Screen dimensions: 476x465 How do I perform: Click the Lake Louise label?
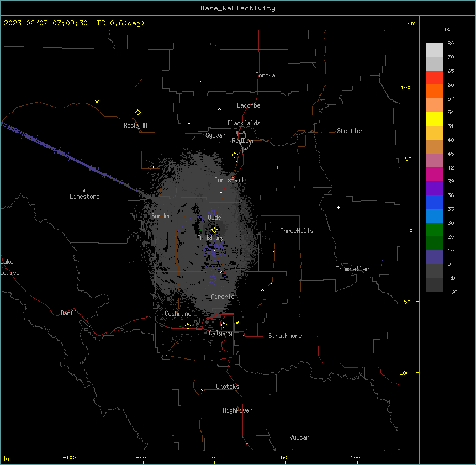[x=9, y=267]
